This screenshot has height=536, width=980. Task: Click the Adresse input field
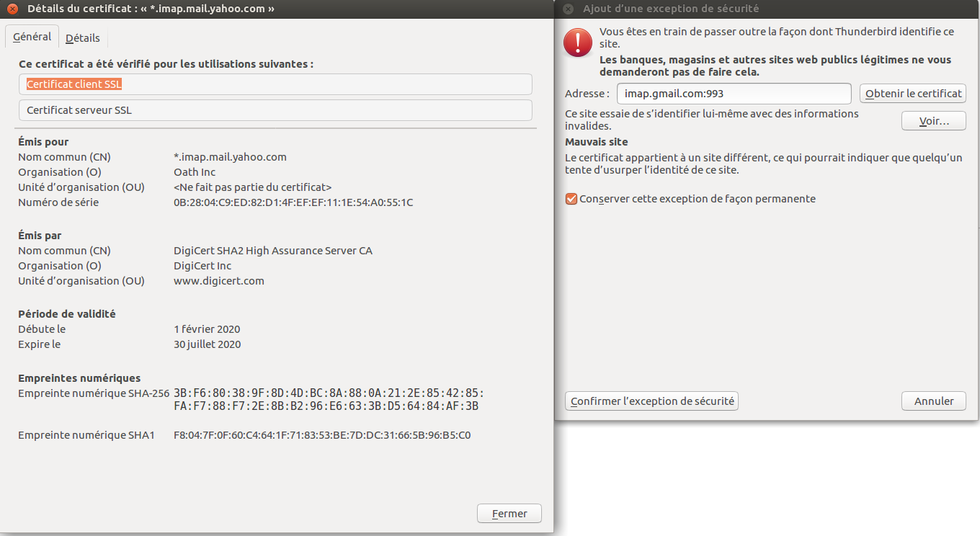(734, 94)
